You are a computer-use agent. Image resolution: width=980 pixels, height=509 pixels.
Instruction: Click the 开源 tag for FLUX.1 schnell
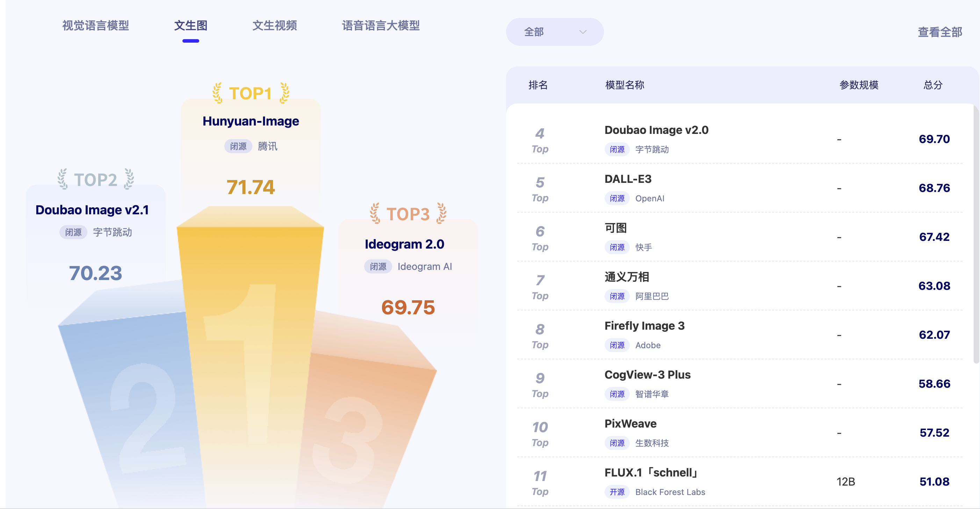pos(617,492)
